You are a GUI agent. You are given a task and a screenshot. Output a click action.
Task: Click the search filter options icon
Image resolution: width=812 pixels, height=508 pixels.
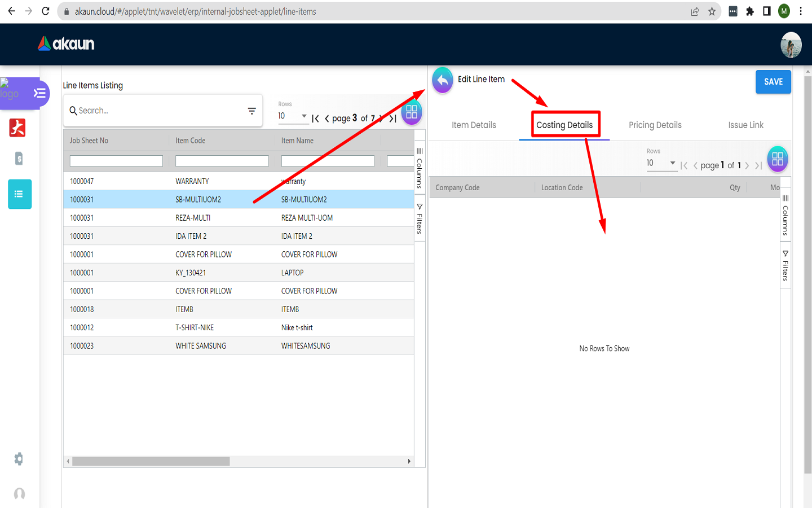(x=252, y=111)
